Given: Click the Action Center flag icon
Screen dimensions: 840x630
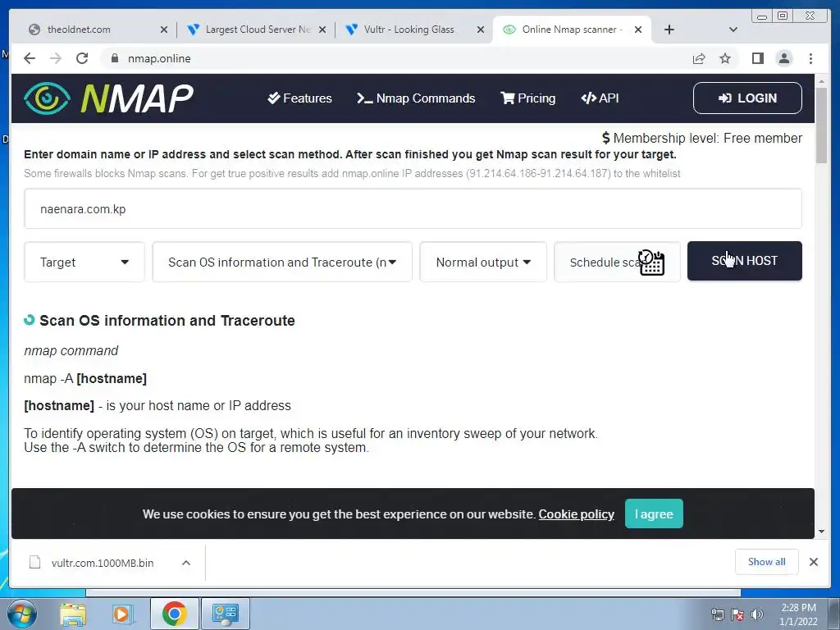Looking at the screenshot, I should pos(737,614).
